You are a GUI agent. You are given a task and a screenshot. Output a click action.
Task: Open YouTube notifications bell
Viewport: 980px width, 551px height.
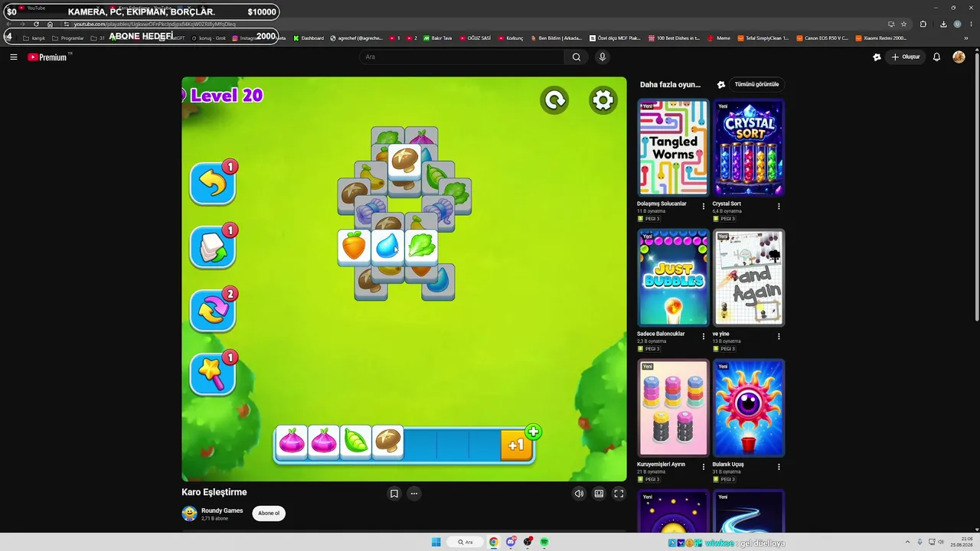[936, 57]
